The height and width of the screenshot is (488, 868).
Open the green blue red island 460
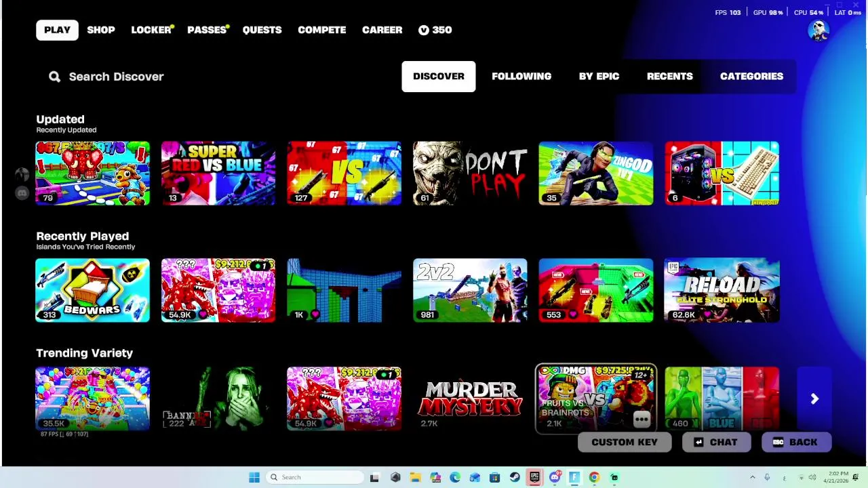[x=722, y=399]
